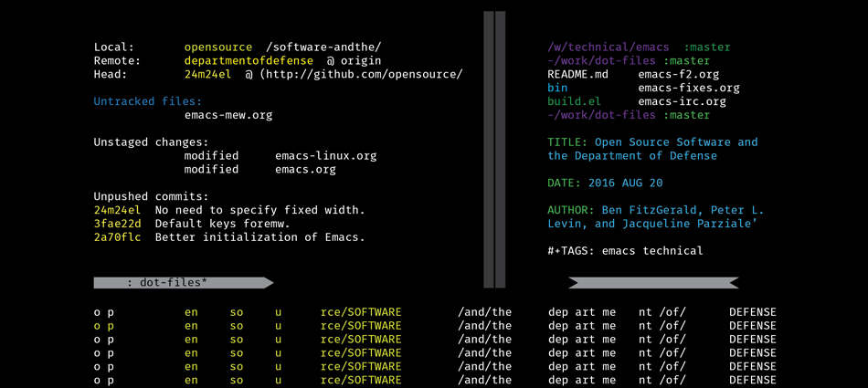Image resolution: width=868 pixels, height=388 pixels.
Task: Select the modified file emacs-linux.org
Action: click(325, 156)
